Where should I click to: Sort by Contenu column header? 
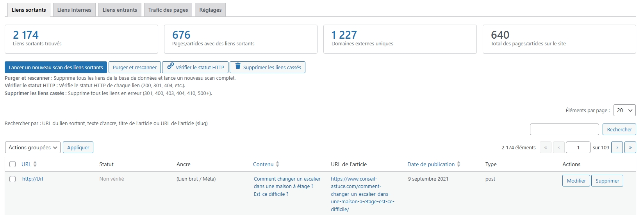coord(263,164)
